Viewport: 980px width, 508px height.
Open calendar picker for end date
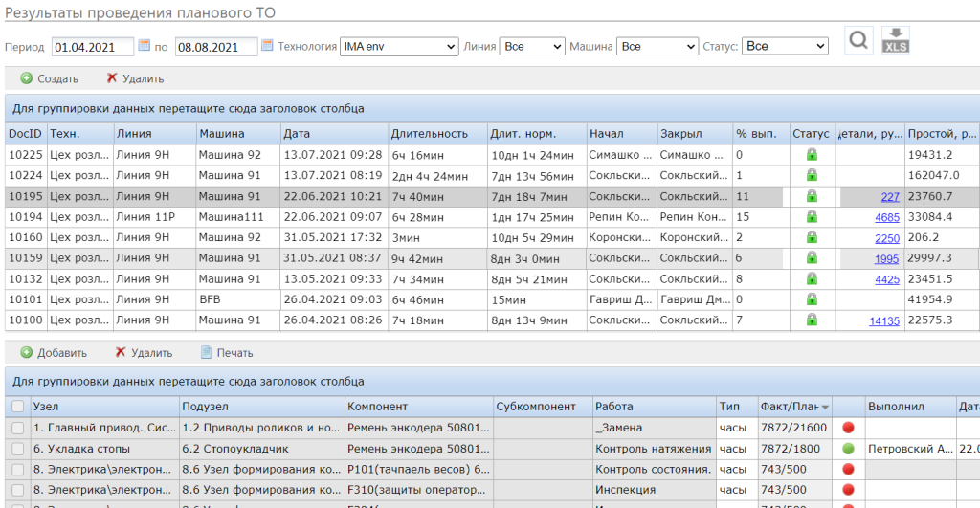[x=268, y=46]
